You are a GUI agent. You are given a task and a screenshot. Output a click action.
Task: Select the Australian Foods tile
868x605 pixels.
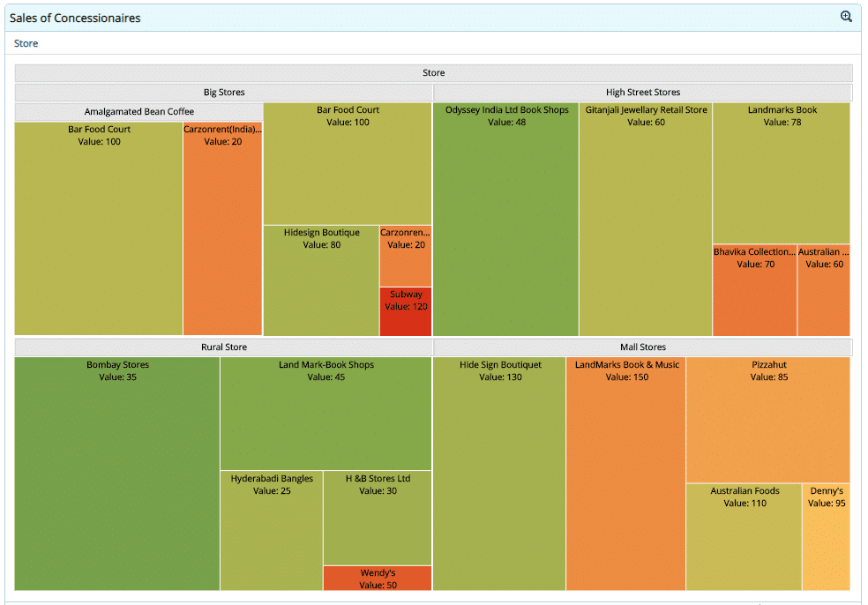[x=744, y=537]
